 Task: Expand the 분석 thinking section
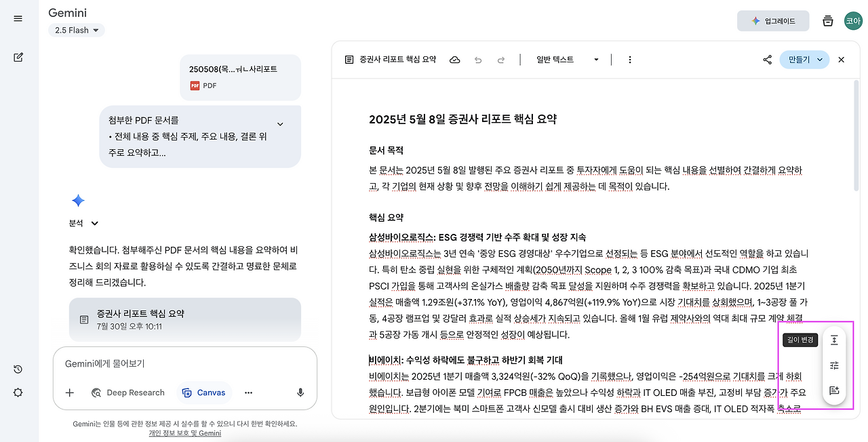84,223
